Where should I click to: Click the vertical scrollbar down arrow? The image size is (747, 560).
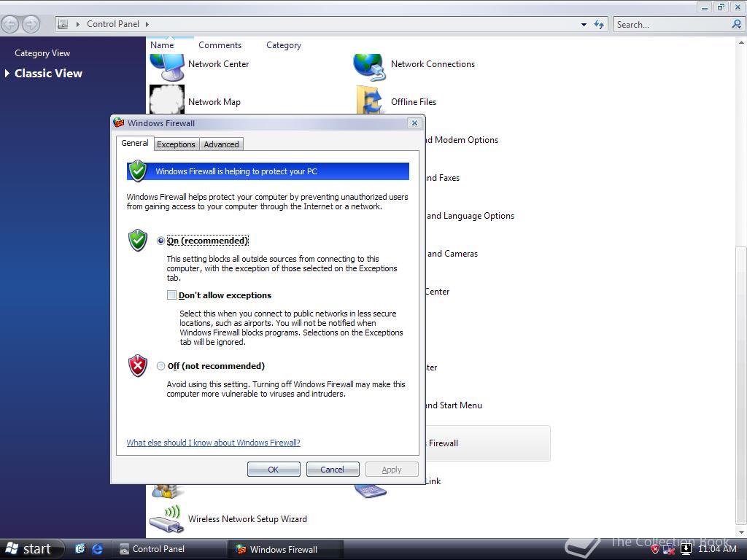[741, 532]
